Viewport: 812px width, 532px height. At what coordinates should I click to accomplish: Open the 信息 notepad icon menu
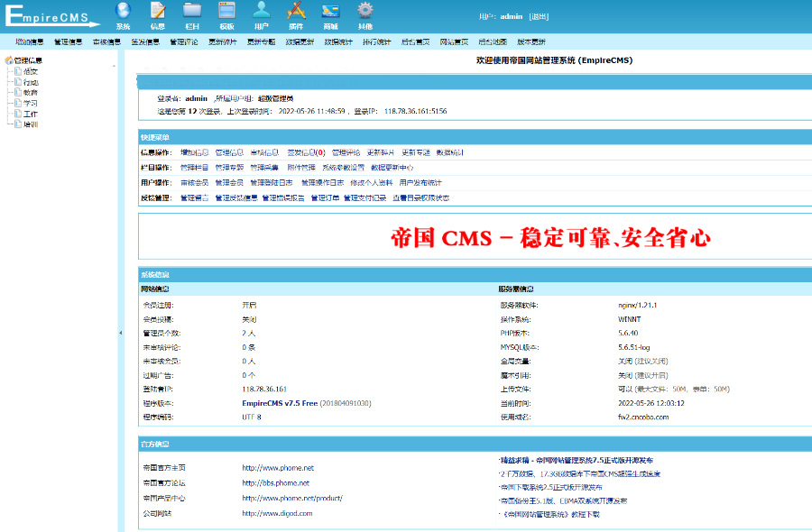[158, 15]
